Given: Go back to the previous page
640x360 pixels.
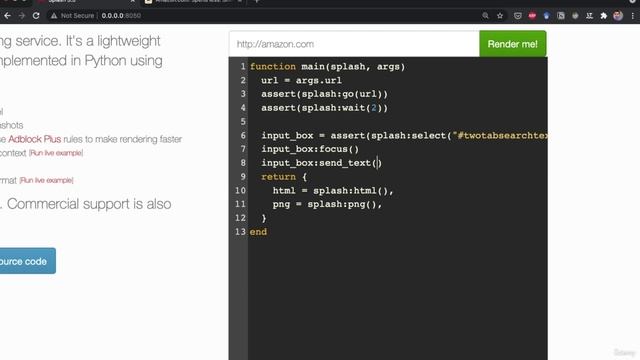Looking at the screenshot, I should 7,16.
